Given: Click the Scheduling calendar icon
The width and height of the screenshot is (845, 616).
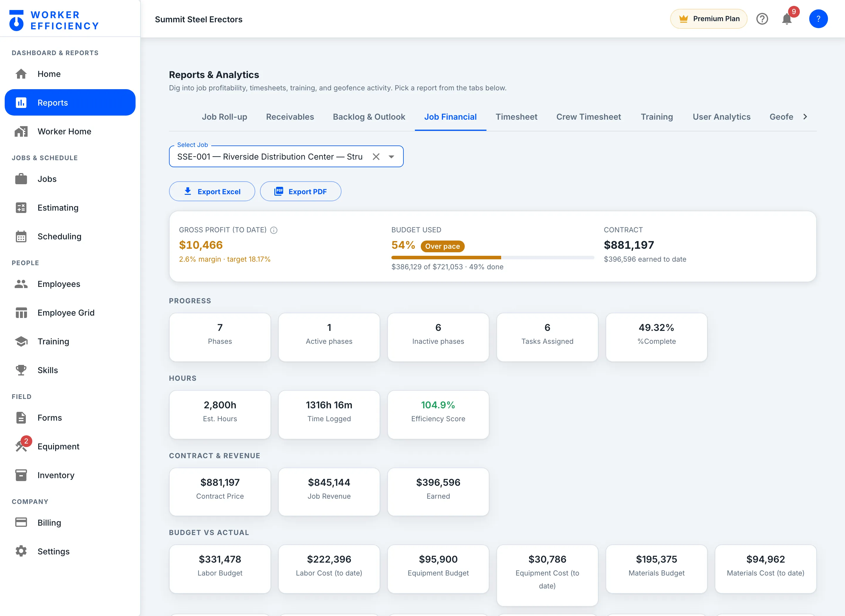Looking at the screenshot, I should (x=21, y=236).
